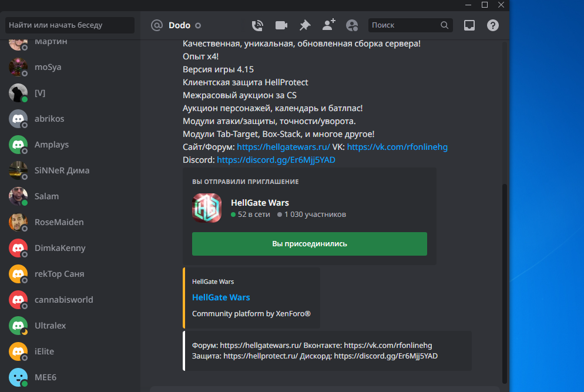Open the blue HellGate Wars embed title

221,297
